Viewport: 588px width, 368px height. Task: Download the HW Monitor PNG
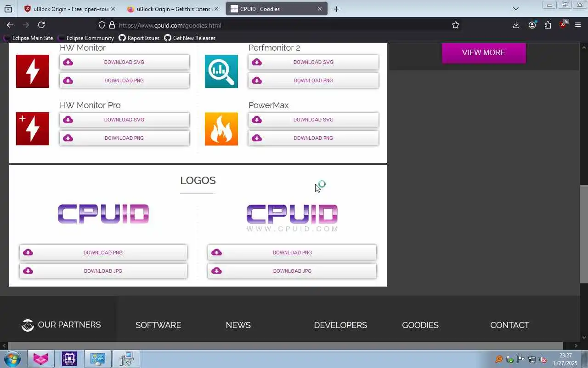pos(124,80)
